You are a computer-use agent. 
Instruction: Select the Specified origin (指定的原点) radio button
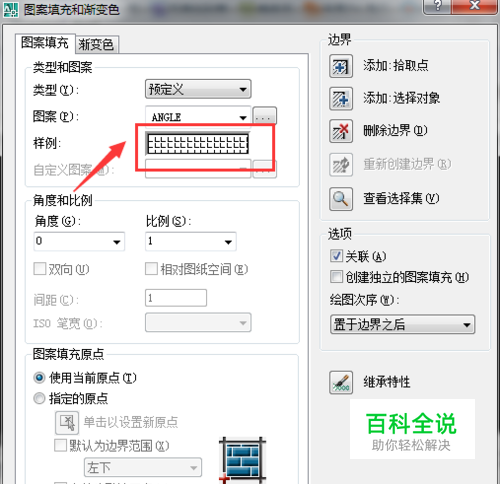39,398
